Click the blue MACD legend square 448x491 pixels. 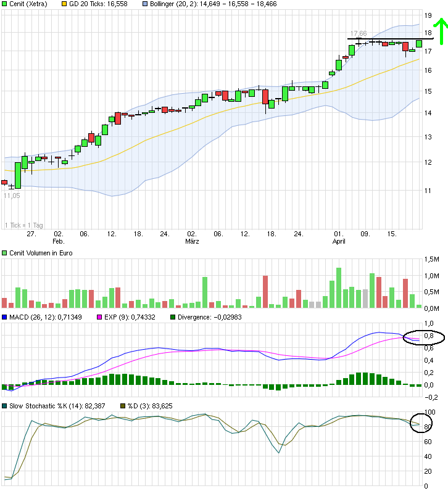[5, 318]
